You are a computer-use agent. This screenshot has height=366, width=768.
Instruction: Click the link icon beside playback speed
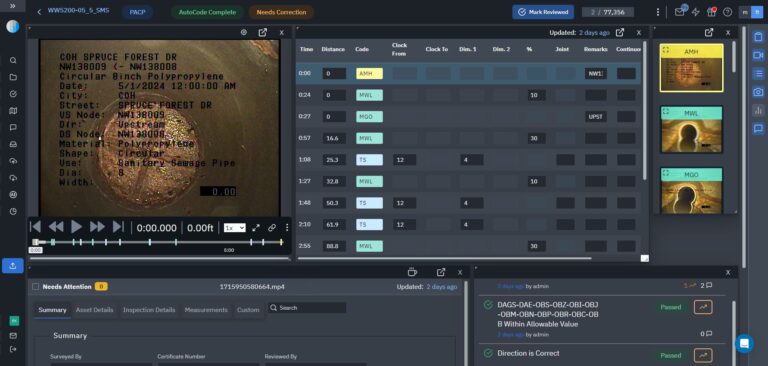click(x=272, y=228)
